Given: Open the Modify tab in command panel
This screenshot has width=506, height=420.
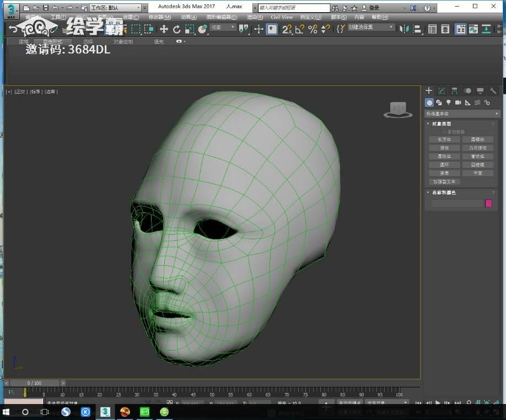Looking at the screenshot, I should [x=442, y=91].
